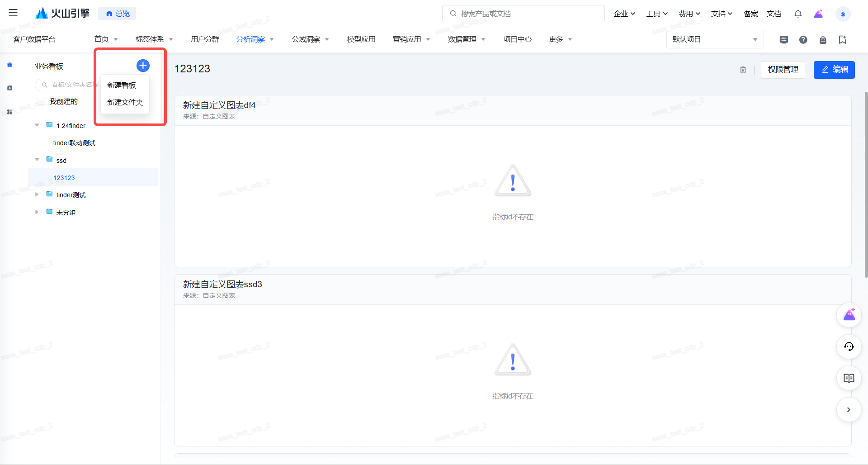This screenshot has height=465, width=868.
Task: Collapse the ssd folder
Action: (37, 160)
